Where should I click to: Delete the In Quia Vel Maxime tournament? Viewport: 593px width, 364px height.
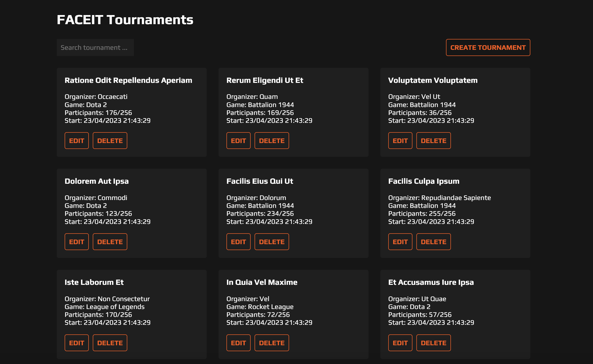(x=272, y=343)
